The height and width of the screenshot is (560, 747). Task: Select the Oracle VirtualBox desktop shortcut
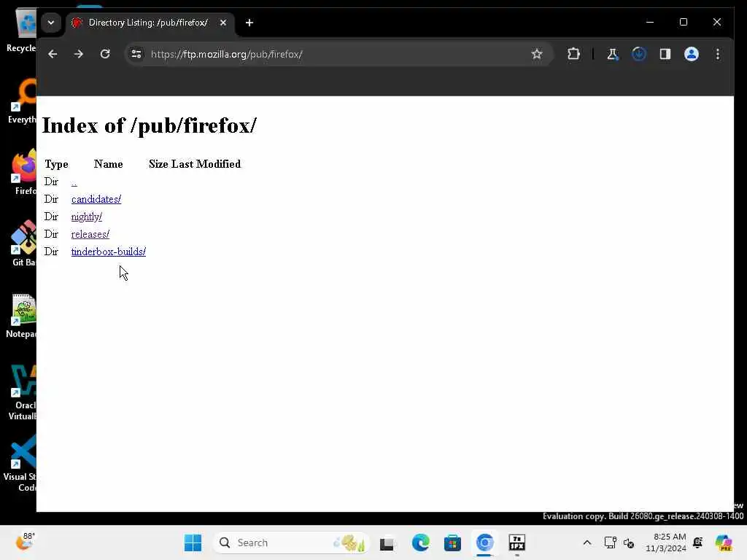(23, 392)
